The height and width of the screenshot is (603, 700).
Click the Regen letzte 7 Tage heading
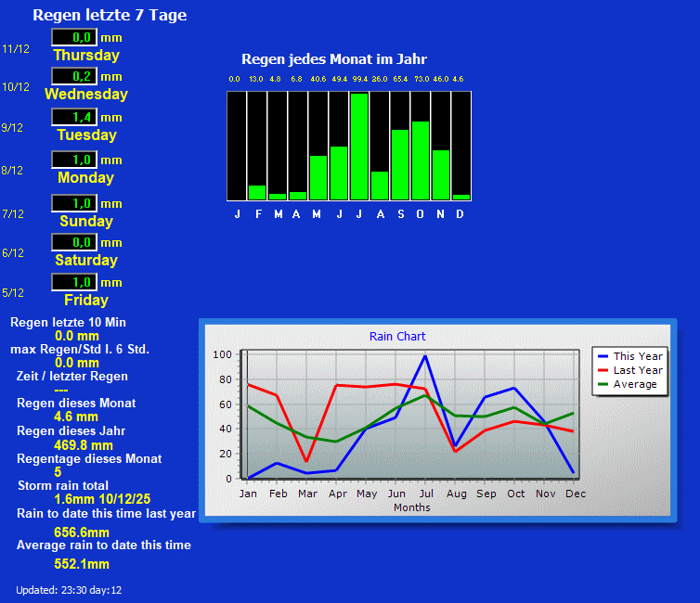click(110, 15)
